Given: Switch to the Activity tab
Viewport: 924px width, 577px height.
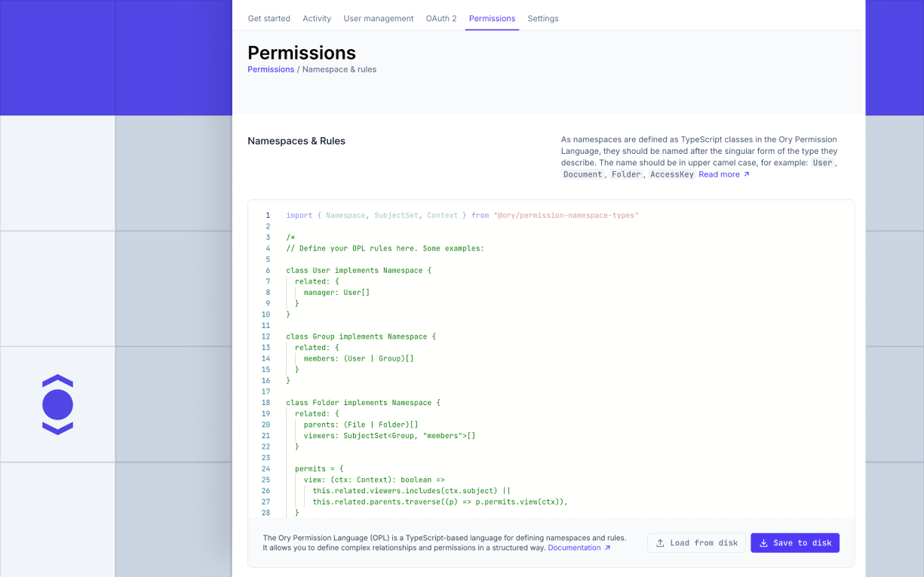Looking at the screenshot, I should (x=317, y=18).
